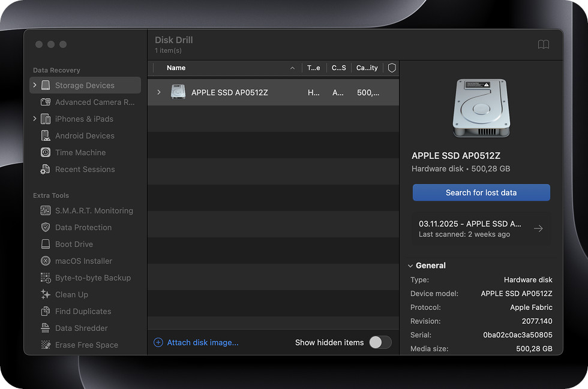
Task: Open Time Machine in the sidebar
Action: 80,152
